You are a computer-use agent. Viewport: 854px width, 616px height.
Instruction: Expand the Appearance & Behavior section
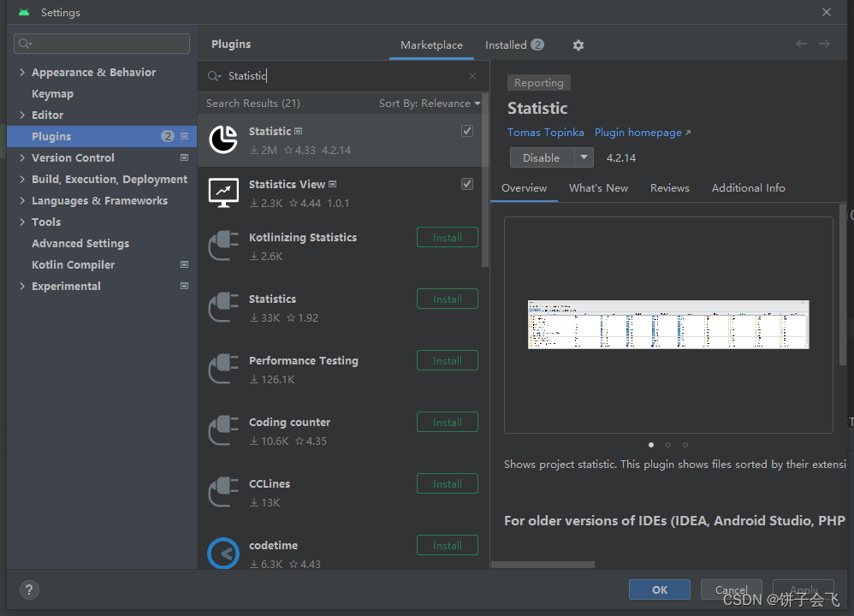click(24, 72)
